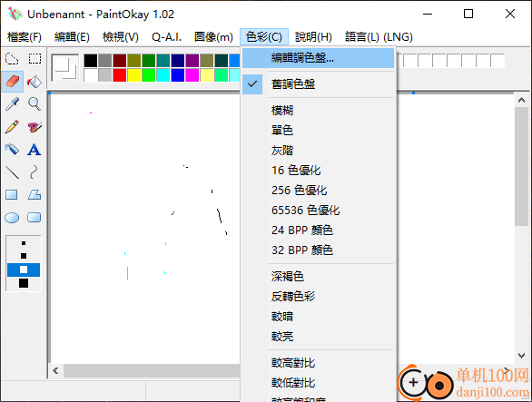Select the Rounded Rectangle tool
This screenshot has width=532, height=402.
(x=34, y=218)
